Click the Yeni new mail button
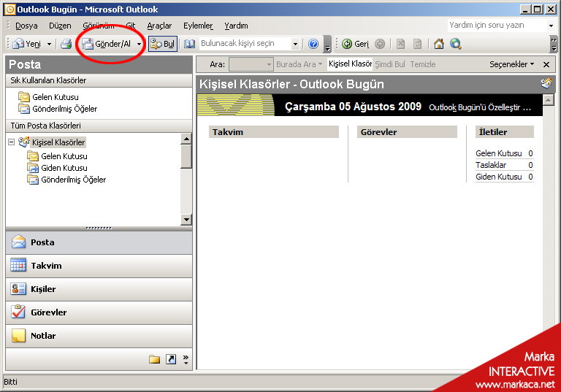Viewport: 561px width, 392px height. tap(27, 44)
